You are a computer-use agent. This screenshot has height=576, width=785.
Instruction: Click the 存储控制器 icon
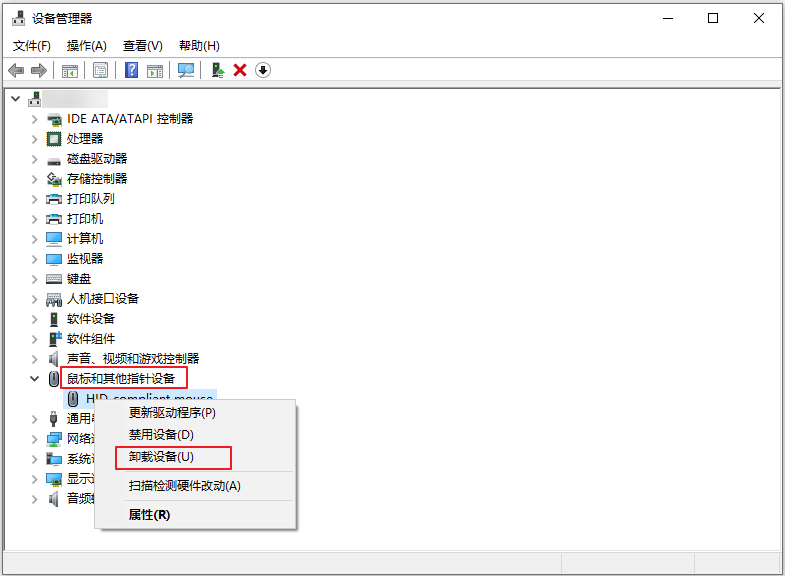point(54,179)
